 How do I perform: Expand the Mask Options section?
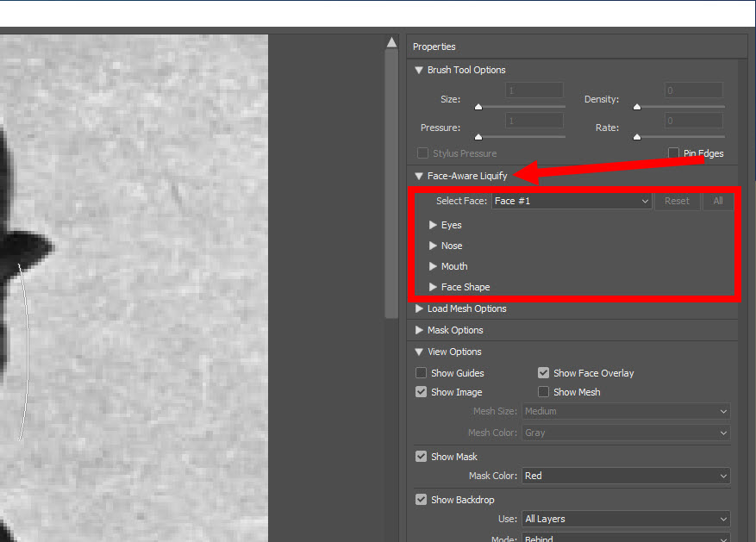point(419,330)
